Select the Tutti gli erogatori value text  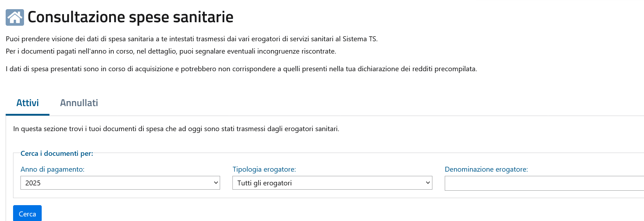pos(265,183)
